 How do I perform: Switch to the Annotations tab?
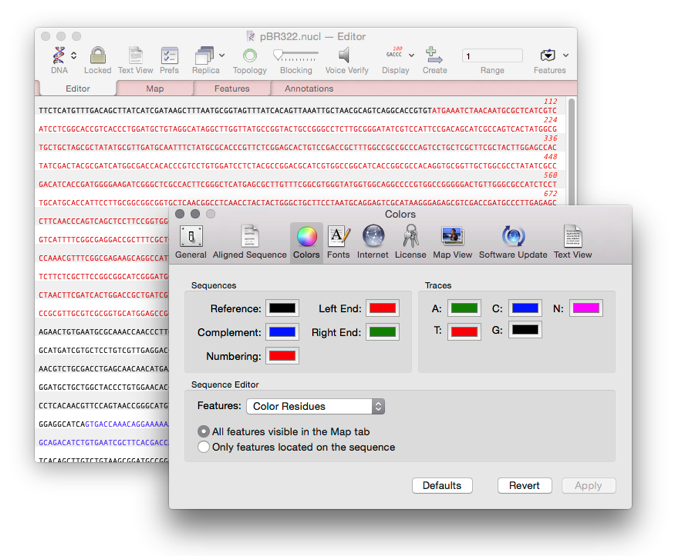point(309,89)
